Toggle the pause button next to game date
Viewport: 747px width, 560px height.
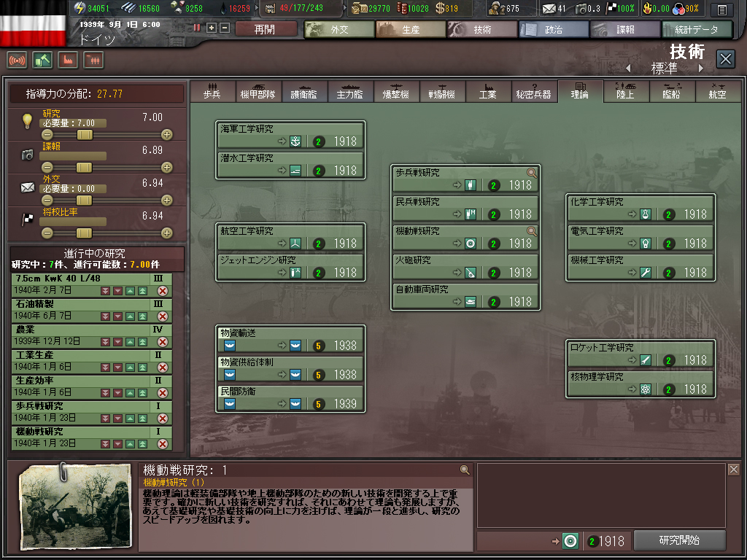coord(197,28)
